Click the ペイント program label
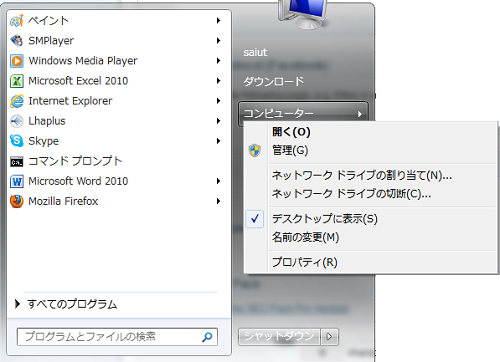The width and height of the screenshot is (500, 362). 48,21
